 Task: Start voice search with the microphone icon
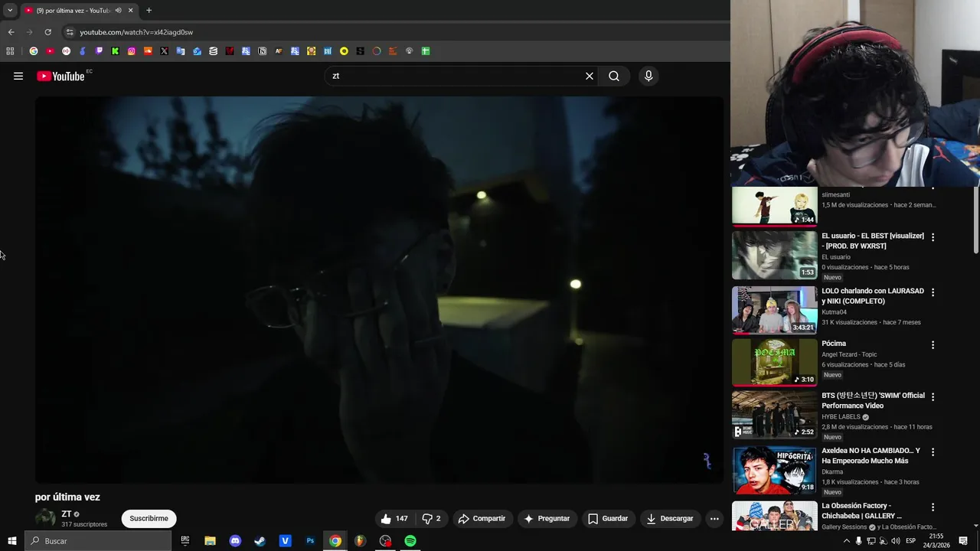[648, 76]
